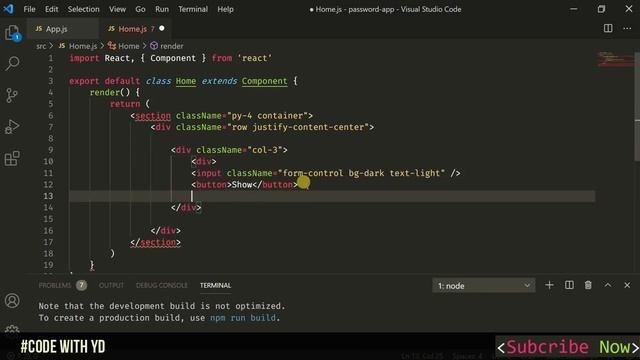Image resolution: width=640 pixels, height=360 pixels.
Task: Click line number 6 in the gutter
Action: [50, 116]
